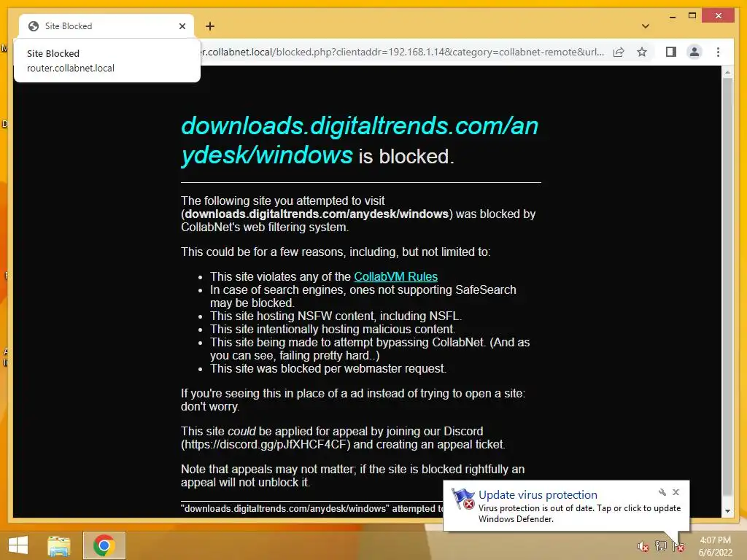Viewport: 747px width, 560px height.
Task: Click the taskbar clock and date
Action: (715, 546)
